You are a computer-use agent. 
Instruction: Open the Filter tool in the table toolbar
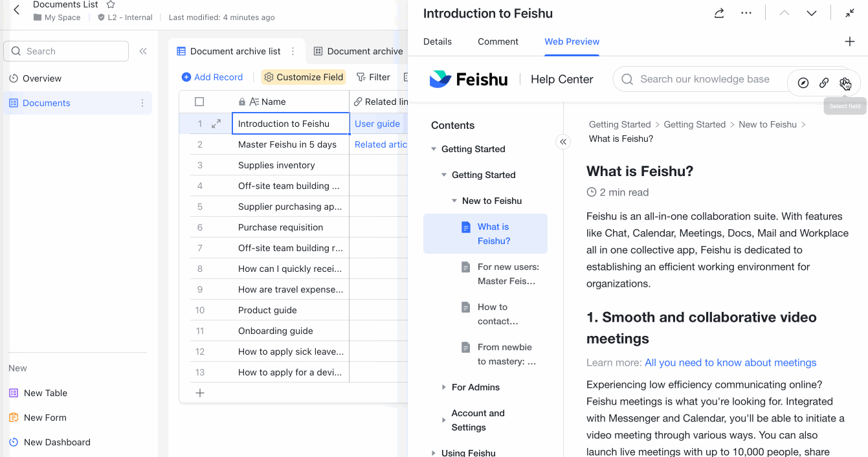click(373, 76)
